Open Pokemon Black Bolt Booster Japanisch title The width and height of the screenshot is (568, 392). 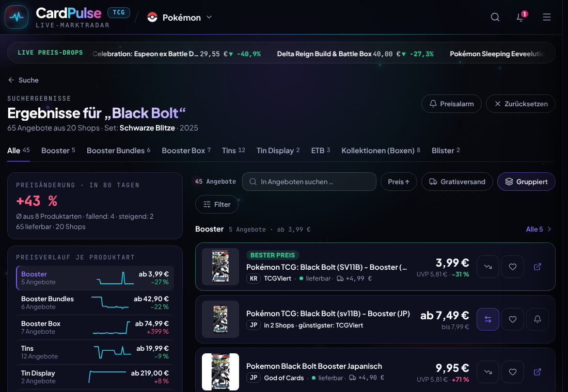click(x=314, y=366)
